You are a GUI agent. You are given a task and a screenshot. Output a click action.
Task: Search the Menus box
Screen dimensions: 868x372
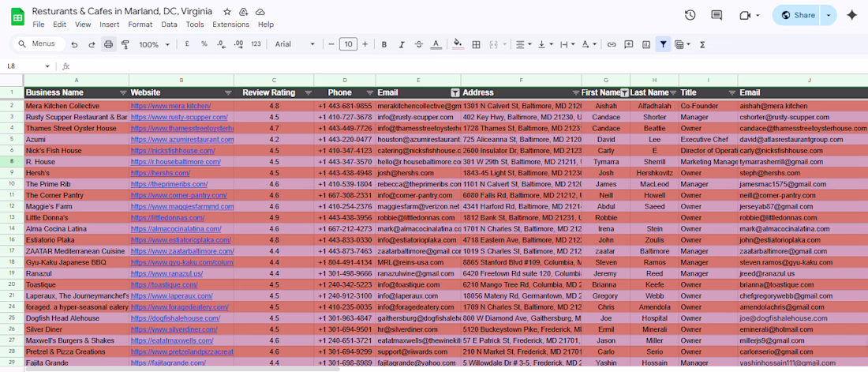(39, 43)
